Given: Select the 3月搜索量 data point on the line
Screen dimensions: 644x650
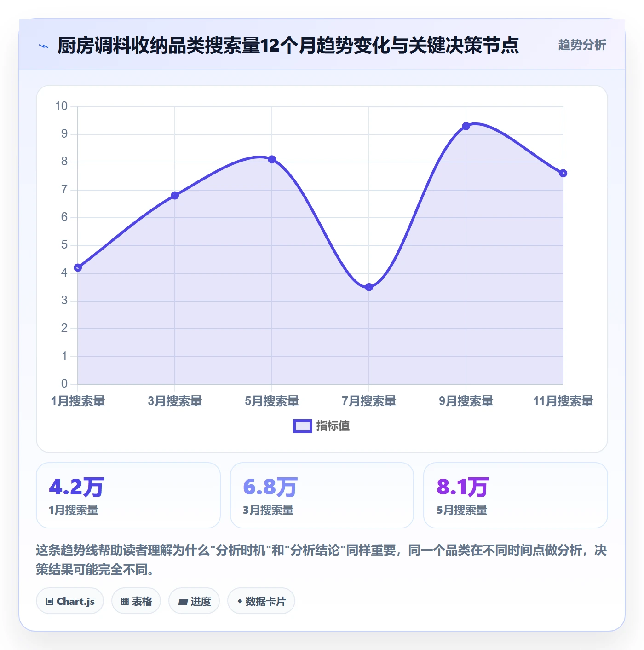Looking at the screenshot, I should click(x=175, y=196).
